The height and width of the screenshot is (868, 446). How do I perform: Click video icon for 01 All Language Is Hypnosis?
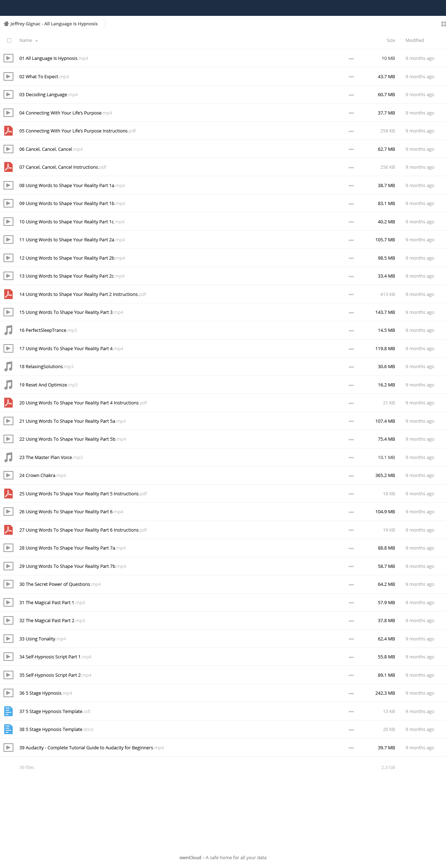coord(8,58)
